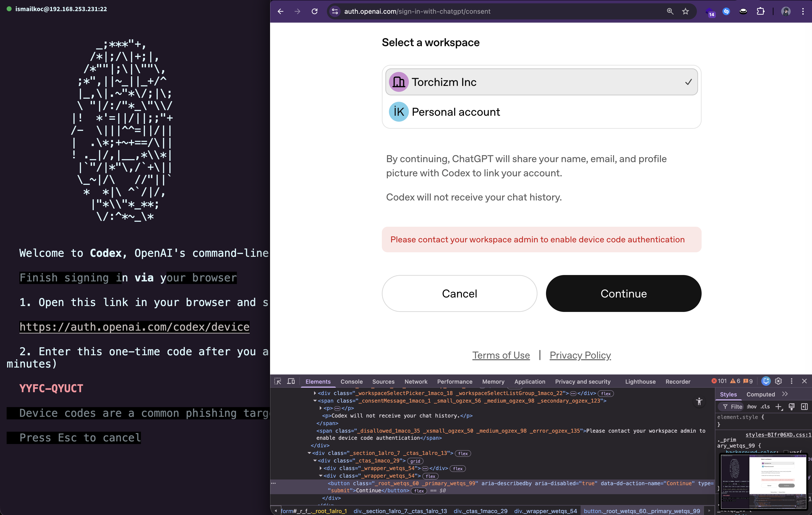The width and height of the screenshot is (812, 515).
Task: Toggle element classes with .cls
Action: pos(765,407)
